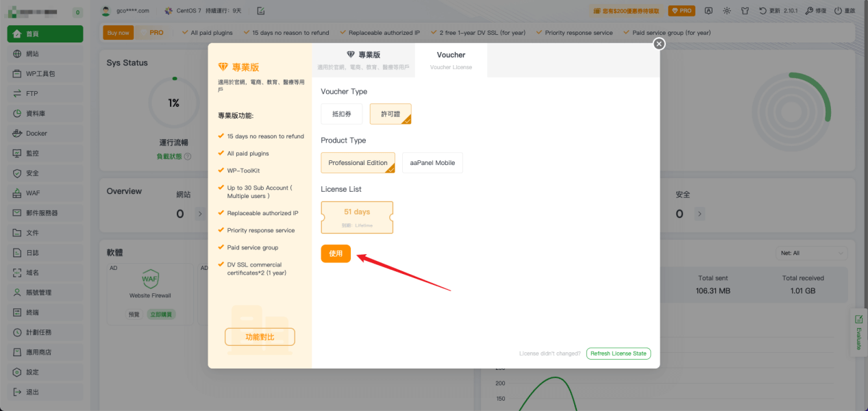This screenshot has height=411, width=868.
Task: Open Docker from the sidebar
Action: 36,134
